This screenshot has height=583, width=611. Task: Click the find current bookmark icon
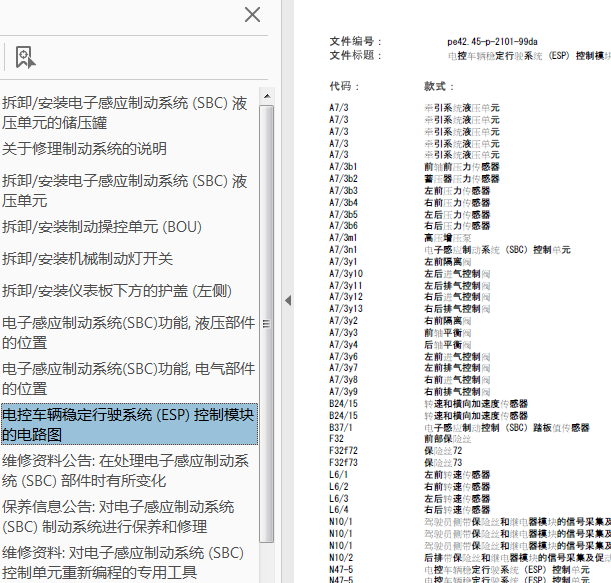point(25,57)
